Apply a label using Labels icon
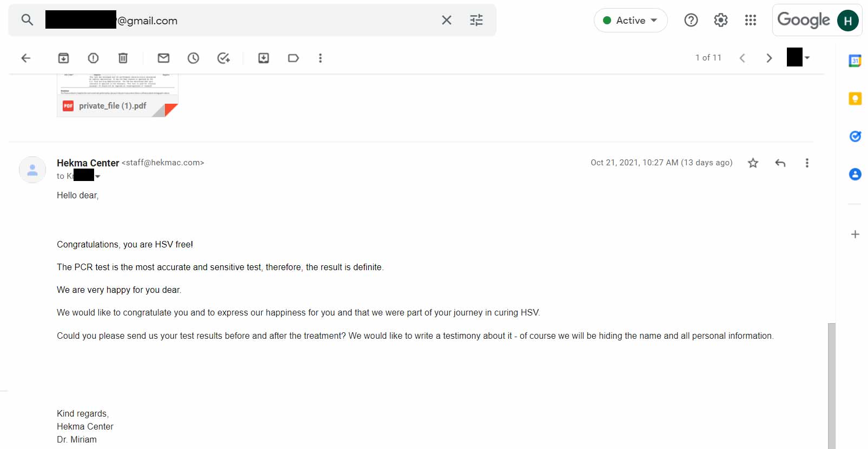Image resolution: width=868 pixels, height=449 pixels. 293,58
